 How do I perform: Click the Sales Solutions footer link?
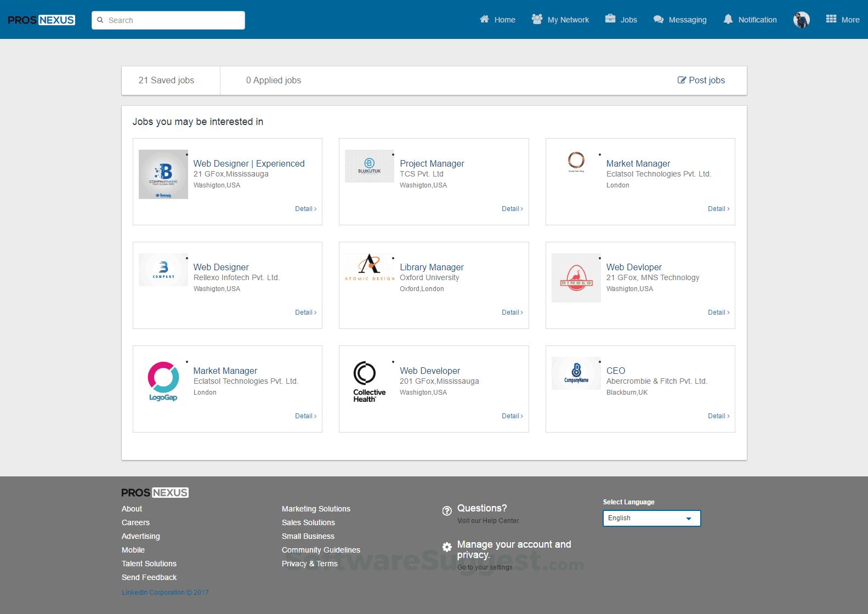[308, 522]
